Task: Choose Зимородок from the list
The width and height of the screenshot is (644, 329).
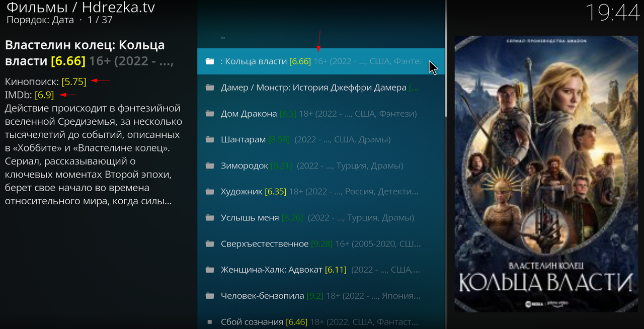Action: tap(321, 166)
